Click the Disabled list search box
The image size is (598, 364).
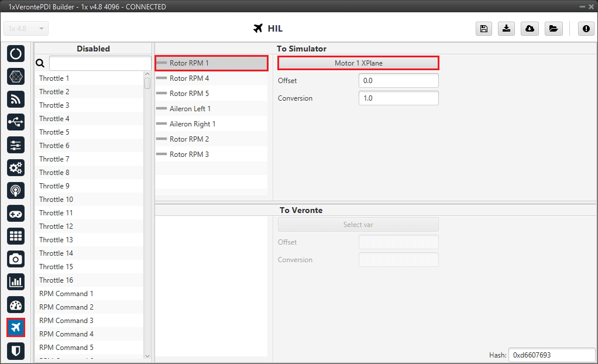pyautogui.click(x=99, y=63)
